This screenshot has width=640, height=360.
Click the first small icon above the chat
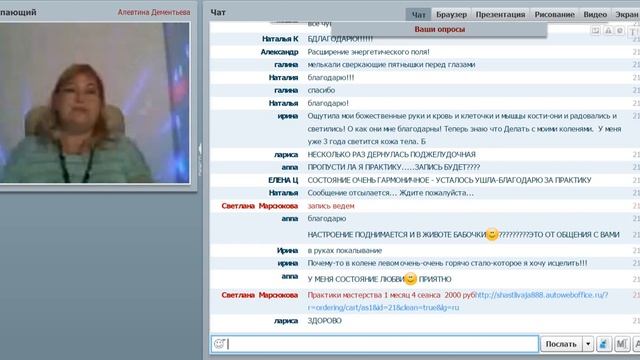point(596,31)
